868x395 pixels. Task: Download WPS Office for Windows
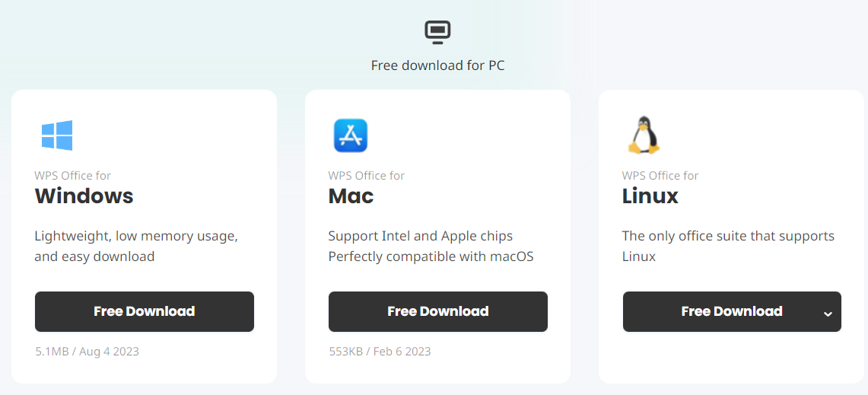pos(145,311)
